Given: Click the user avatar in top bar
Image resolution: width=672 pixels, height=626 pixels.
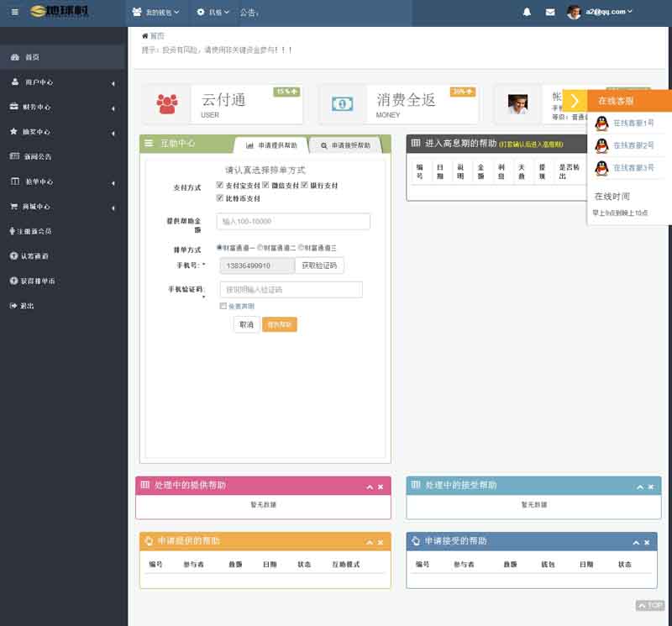Looking at the screenshot, I should [574, 12].
